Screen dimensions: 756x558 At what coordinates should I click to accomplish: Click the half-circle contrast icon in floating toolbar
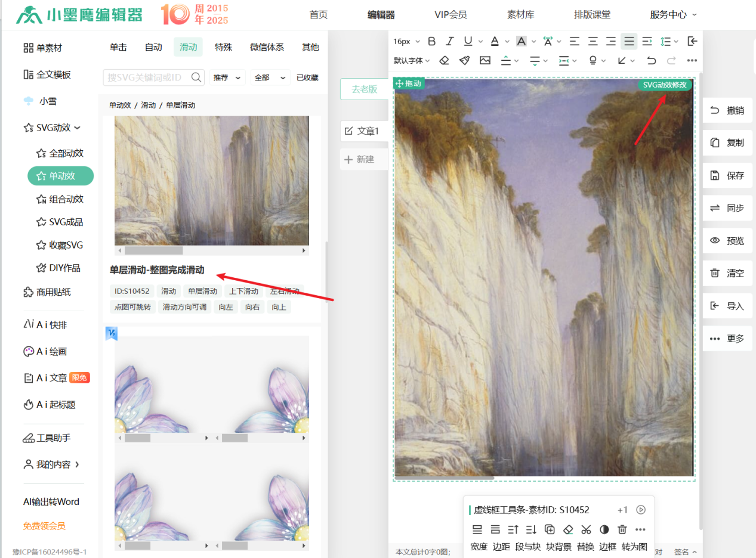click(x=604, y=529)
